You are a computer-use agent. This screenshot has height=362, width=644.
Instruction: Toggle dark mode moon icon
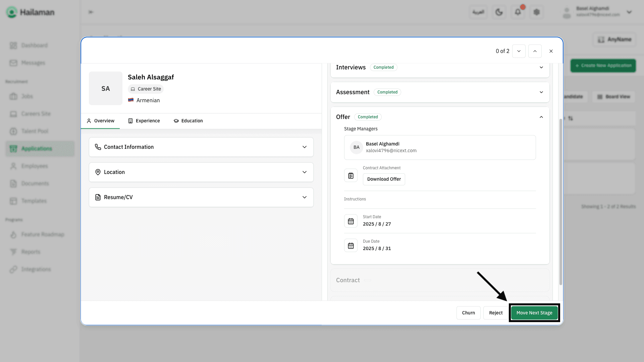click(x=499, y=12)
